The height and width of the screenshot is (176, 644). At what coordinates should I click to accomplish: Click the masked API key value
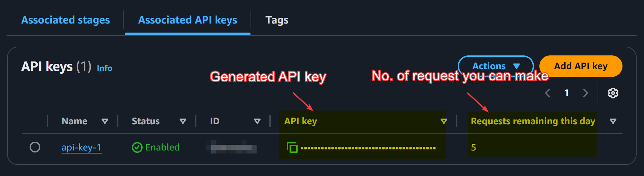368,148
